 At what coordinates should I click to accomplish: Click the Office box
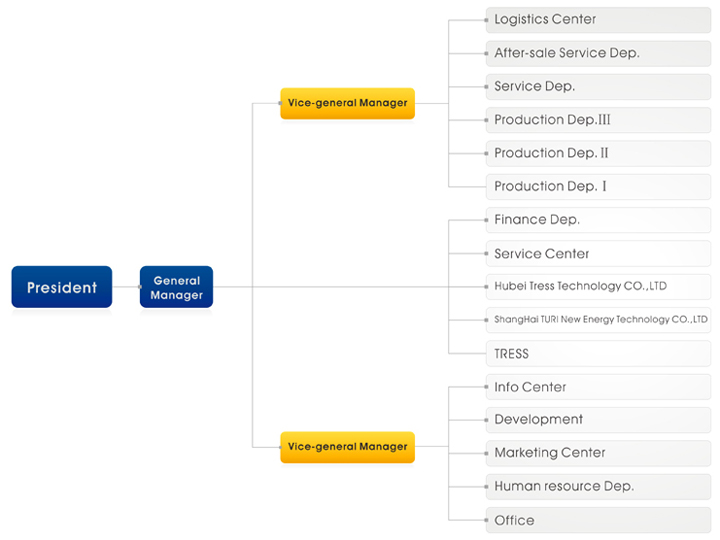598,520
